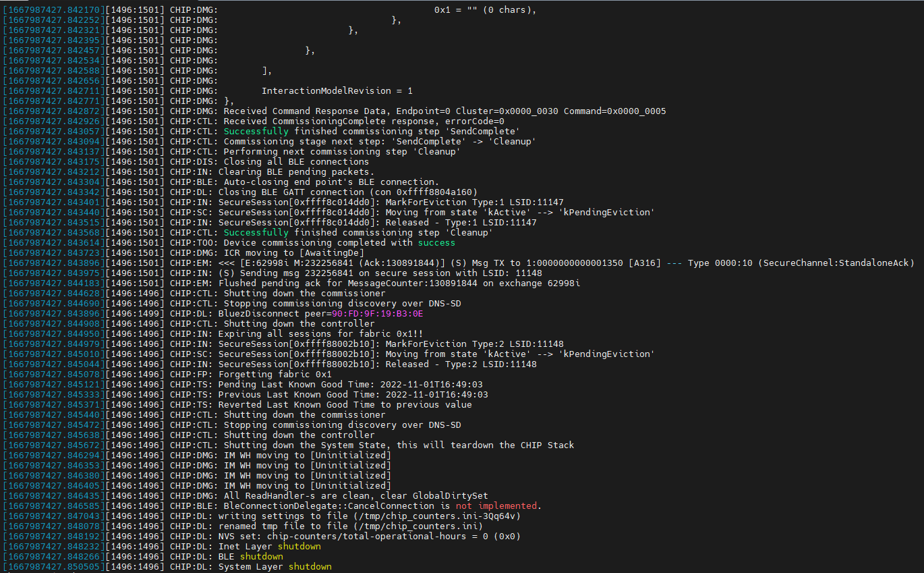Click the 'BLE shutdown' line
The image size is (924, 573).
coord(143,557)
